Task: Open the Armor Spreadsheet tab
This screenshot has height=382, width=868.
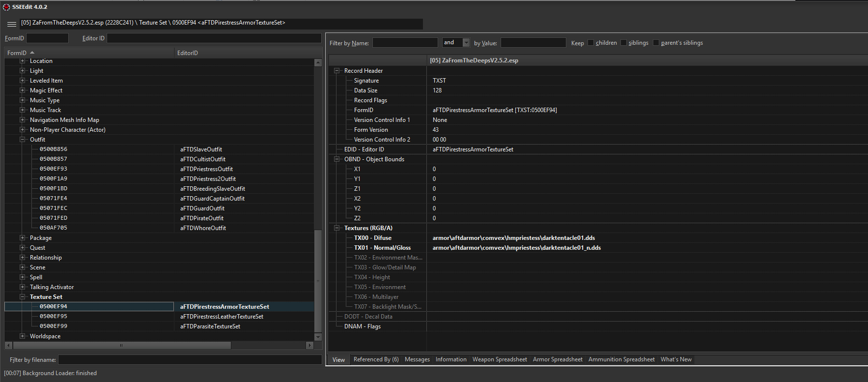Action: click(x=558, y=359)
